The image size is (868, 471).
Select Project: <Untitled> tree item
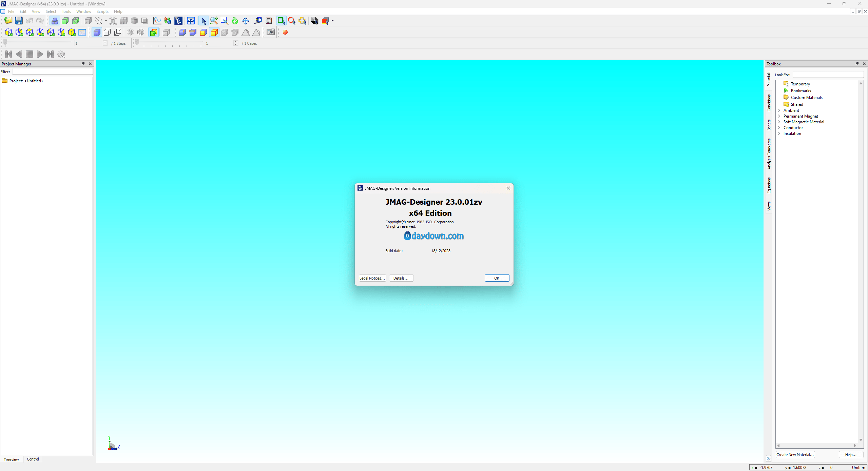pos(26,81)
